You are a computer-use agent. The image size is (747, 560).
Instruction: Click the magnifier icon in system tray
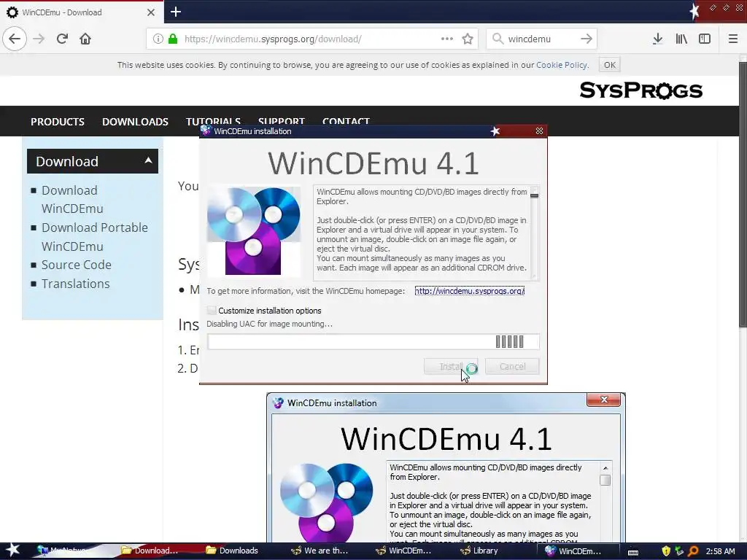click(x=693, y=551)
